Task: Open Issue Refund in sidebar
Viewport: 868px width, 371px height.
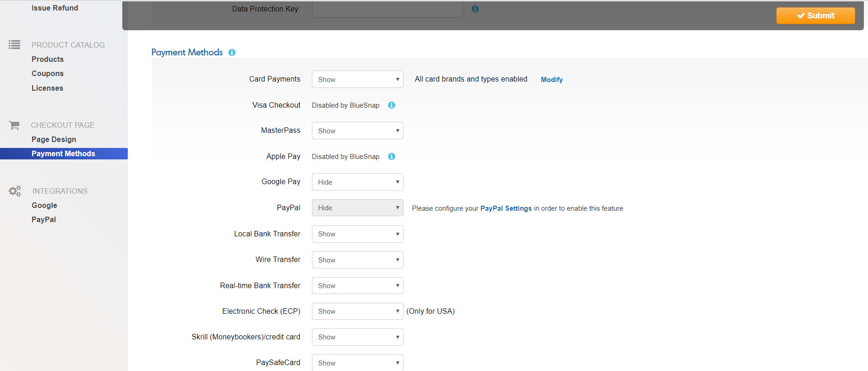Action: [x=55, y=8]
